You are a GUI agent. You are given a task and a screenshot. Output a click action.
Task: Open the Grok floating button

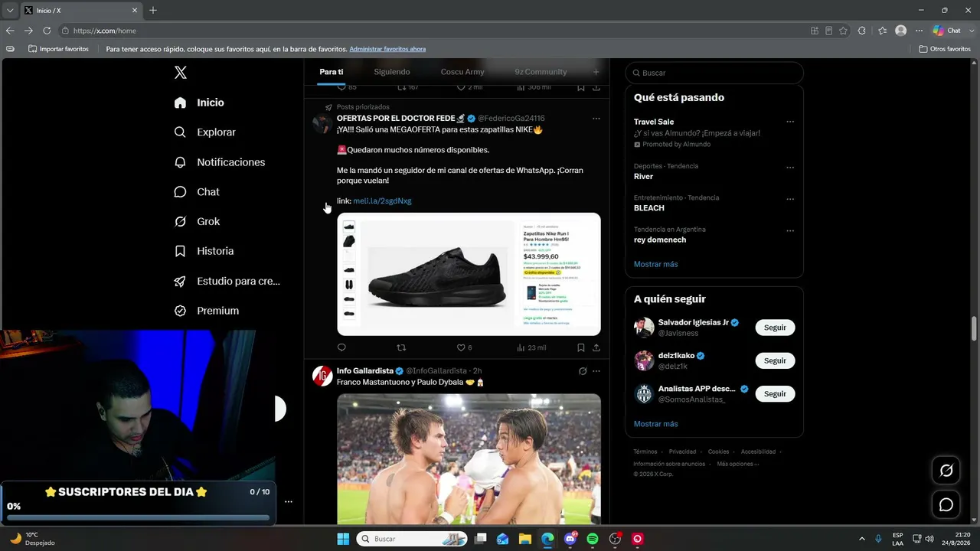coord(946,470)
